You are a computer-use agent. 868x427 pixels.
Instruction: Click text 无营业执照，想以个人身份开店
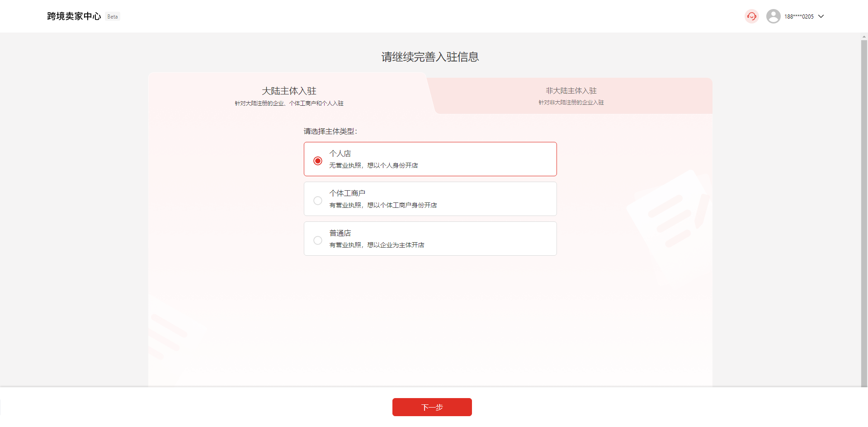click(373, 165)
